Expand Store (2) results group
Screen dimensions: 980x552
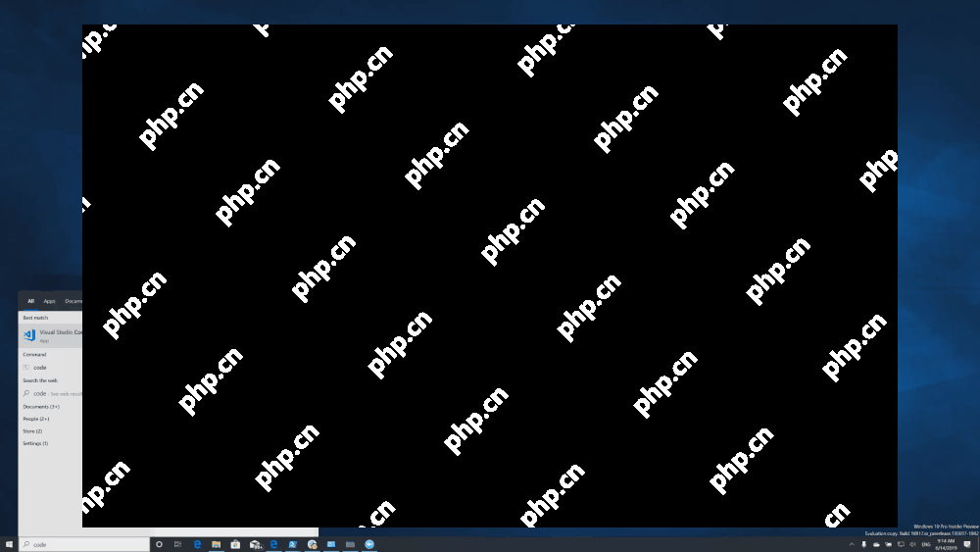coord(32,431)
